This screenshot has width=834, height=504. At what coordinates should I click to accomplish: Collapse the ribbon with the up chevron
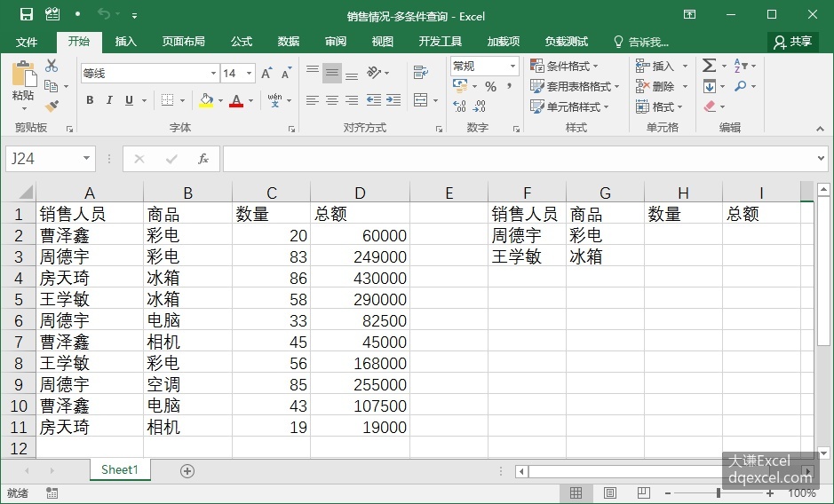(820, 129)
